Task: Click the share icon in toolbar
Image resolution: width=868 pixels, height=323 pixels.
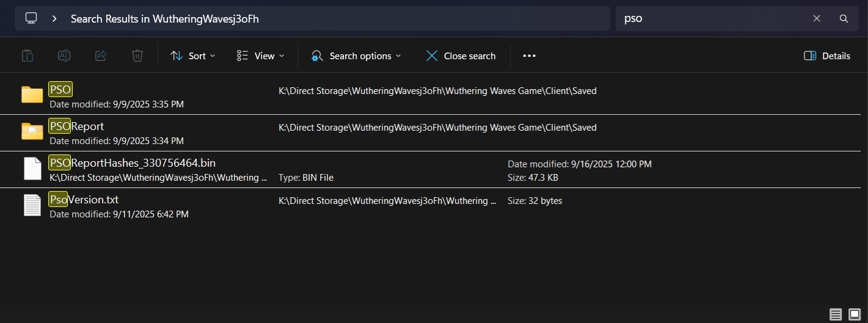Action: [101, 56]
